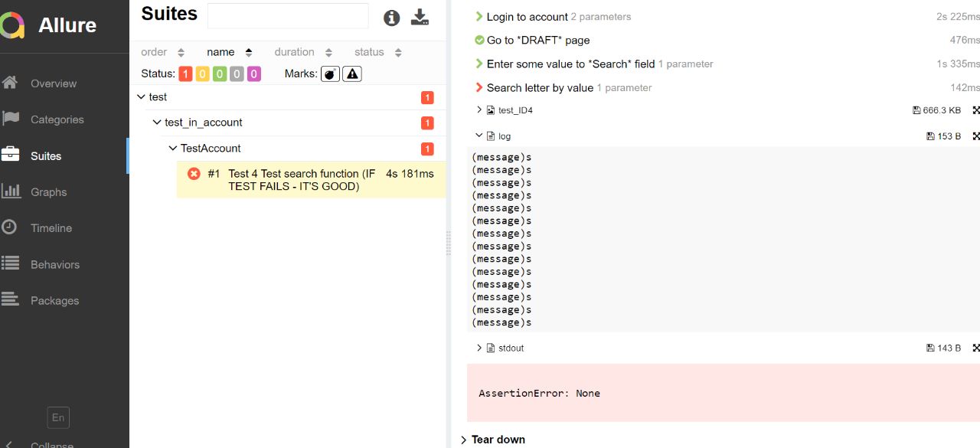Click the Graphs bar chart icon
Screen dimensions: 980x448
(x=11, y=191)
